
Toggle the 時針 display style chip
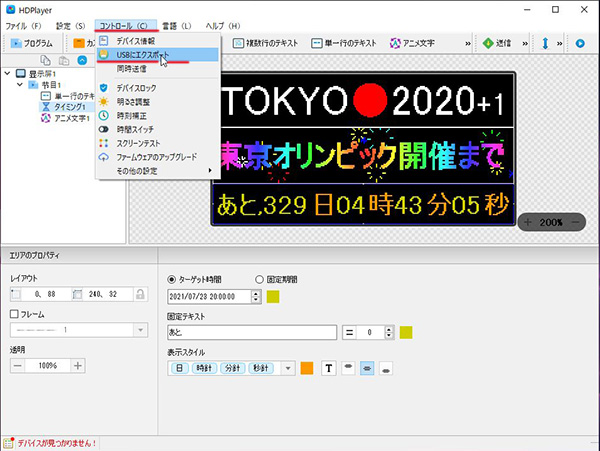pos(204,368)
